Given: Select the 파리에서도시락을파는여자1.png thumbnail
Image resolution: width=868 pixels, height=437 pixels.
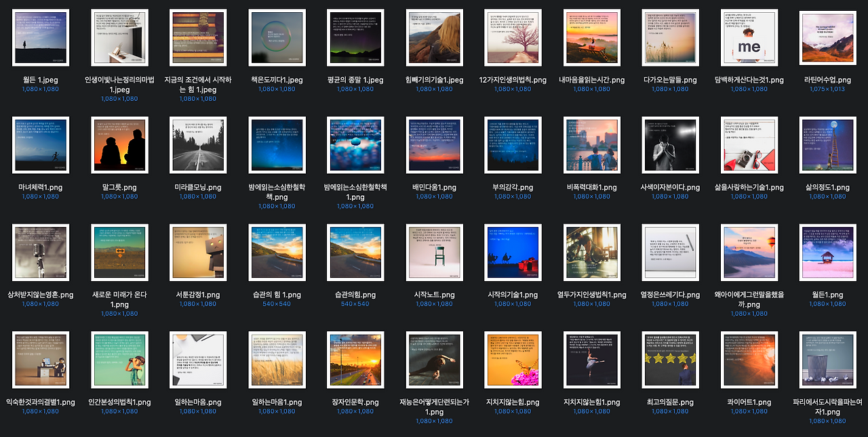Looking at the screenshot, I should (x=827, y=360).
